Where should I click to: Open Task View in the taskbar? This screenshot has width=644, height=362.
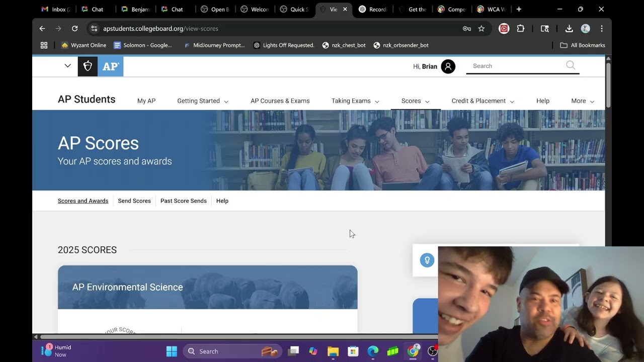[x=294, y=351]
